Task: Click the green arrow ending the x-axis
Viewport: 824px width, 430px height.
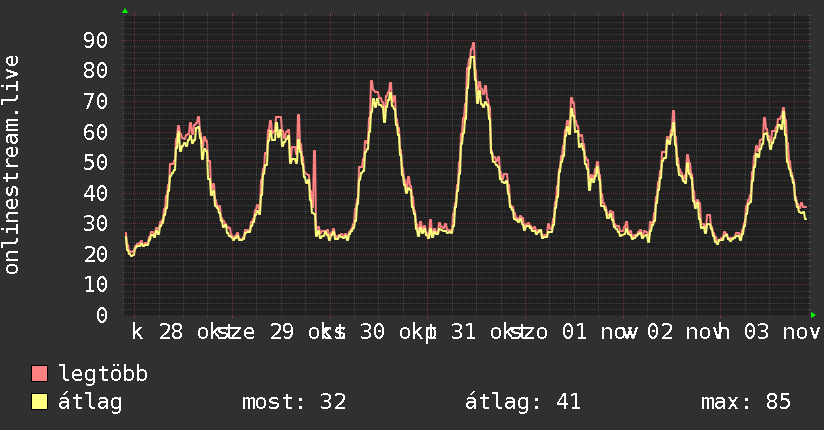Action: (x=813, y=315)
